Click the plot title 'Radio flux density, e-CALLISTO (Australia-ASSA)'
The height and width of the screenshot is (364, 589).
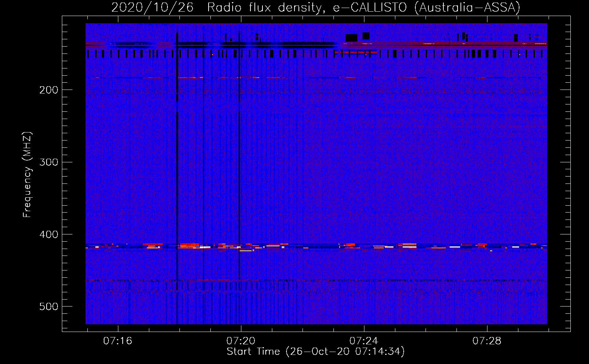(364, 7)
